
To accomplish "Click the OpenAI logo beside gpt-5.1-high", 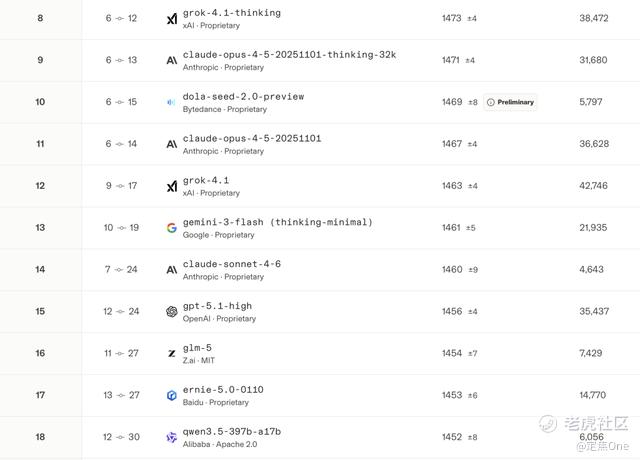I will [x=172, y=312].
